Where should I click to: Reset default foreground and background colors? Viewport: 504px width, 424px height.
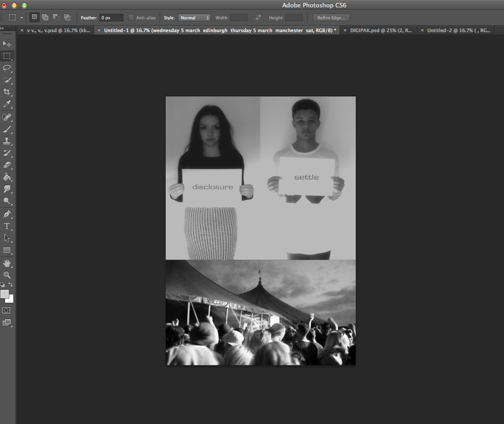pyautogui.click(x=3, y=284)
